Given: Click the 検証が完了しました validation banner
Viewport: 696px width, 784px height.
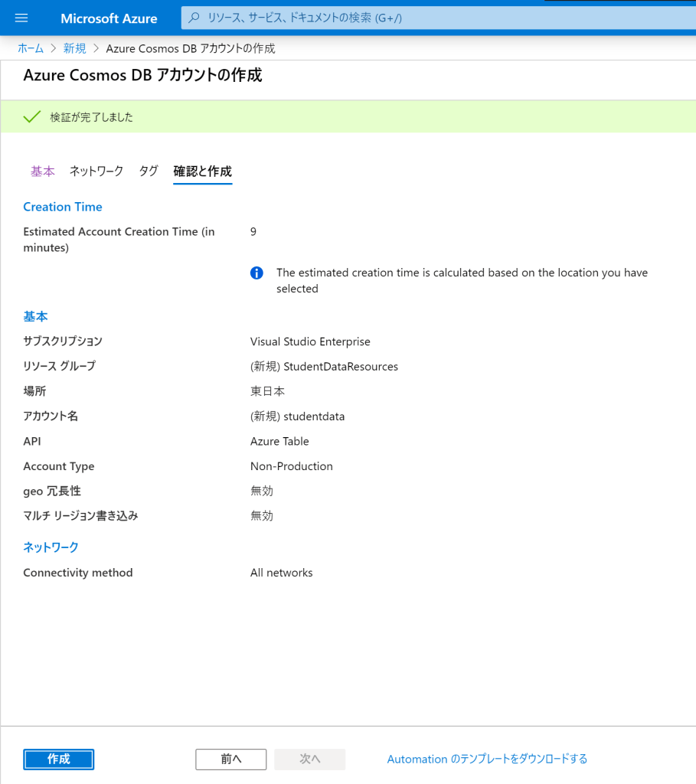Looking at the screenshot, I should pos(92,117).
